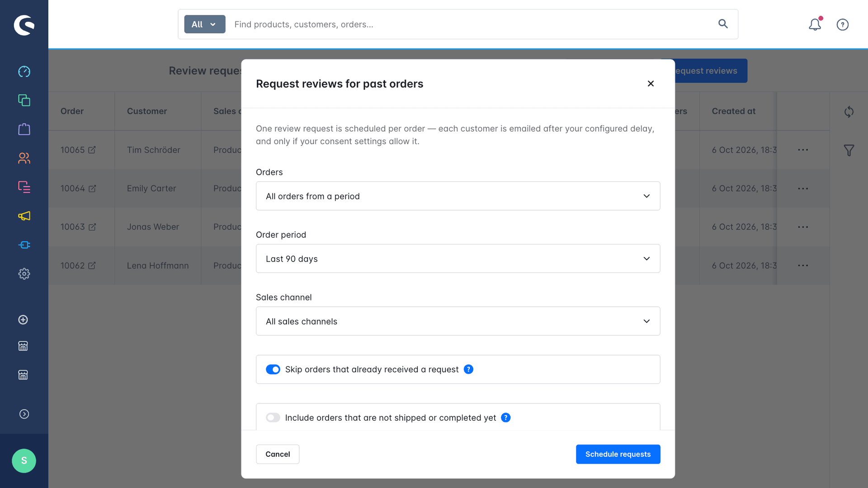Open actions menu for order 10065 row
This screenshot has height=488, width=868.
803,150
